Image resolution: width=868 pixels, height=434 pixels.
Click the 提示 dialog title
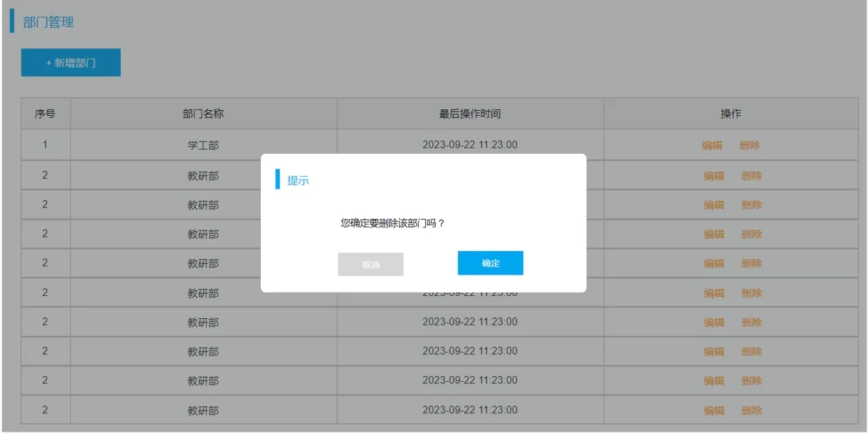coord(298,180)
